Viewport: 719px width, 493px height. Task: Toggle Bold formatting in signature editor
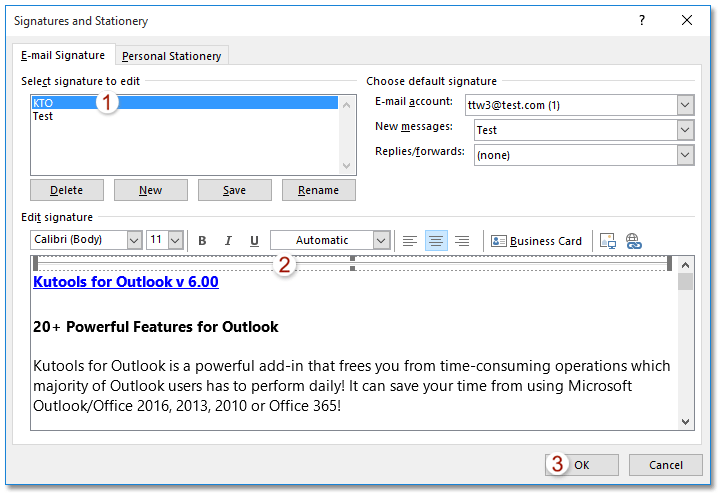tap(202, 240)
